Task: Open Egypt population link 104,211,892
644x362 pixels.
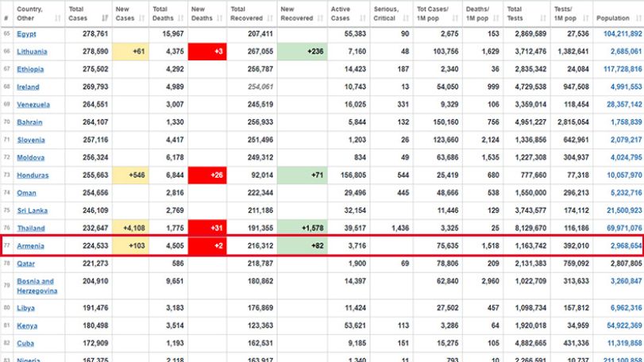Action: 623,33
